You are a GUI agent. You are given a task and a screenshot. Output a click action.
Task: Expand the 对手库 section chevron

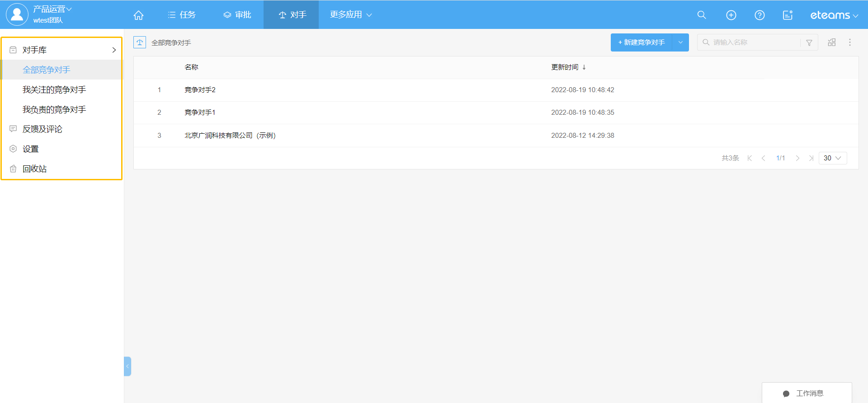click(x=114, y=50)
